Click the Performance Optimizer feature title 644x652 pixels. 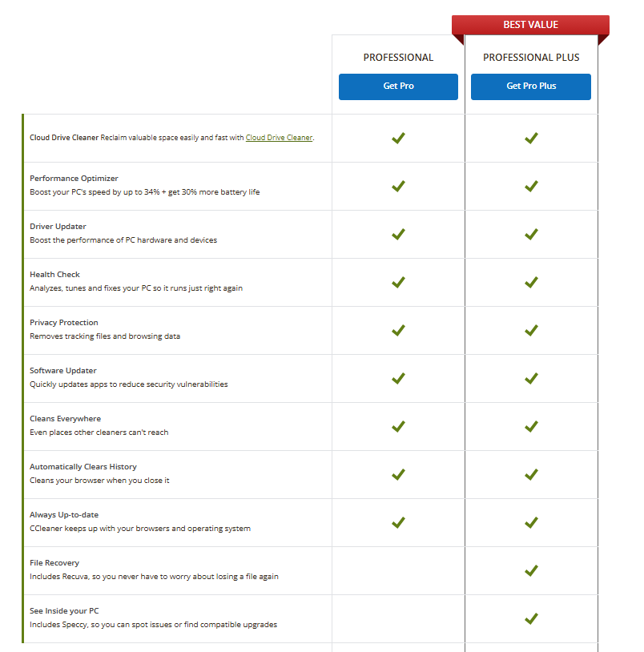click(x=74, y=179)
